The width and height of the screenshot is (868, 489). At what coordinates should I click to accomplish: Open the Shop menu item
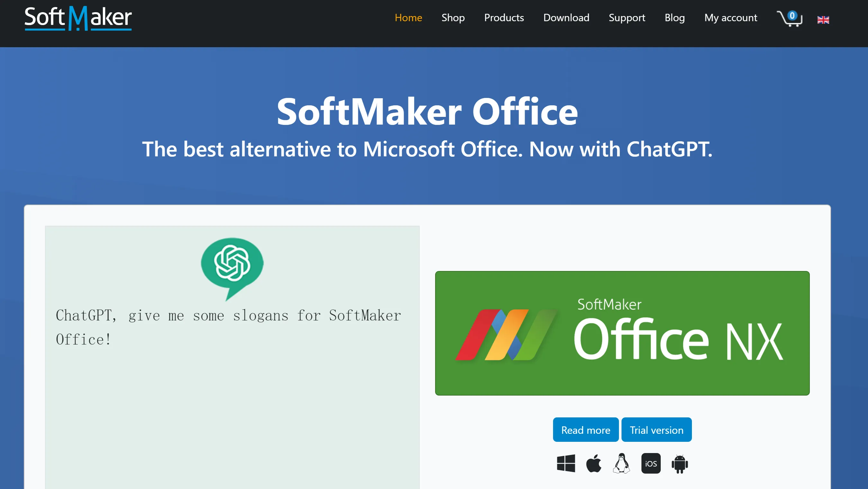(x=453, y=18)
